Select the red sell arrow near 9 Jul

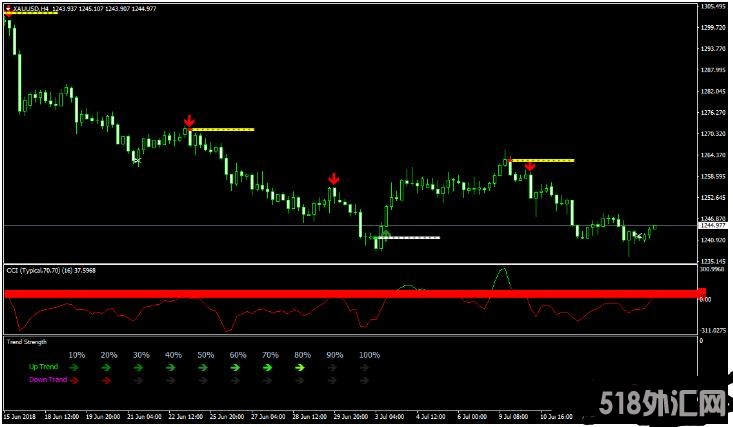tap(530, 166)
